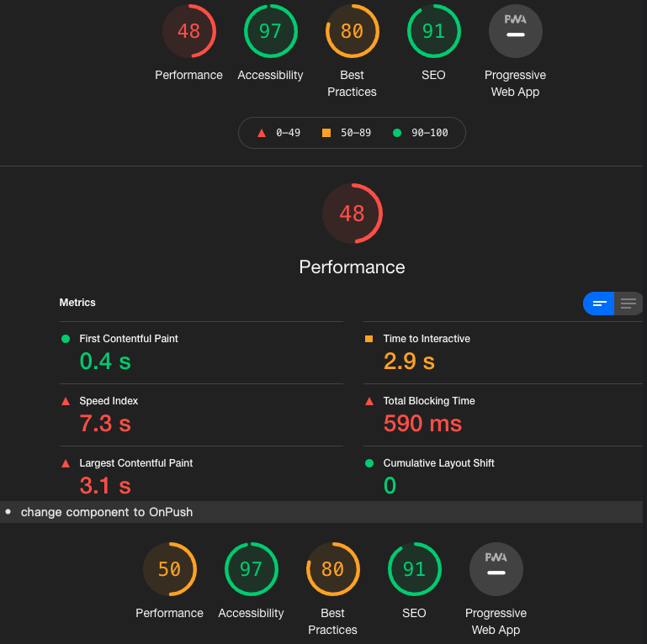647x644 pixels.
Task: Expand the Speed Index metric row
Action: coord(201,415)
